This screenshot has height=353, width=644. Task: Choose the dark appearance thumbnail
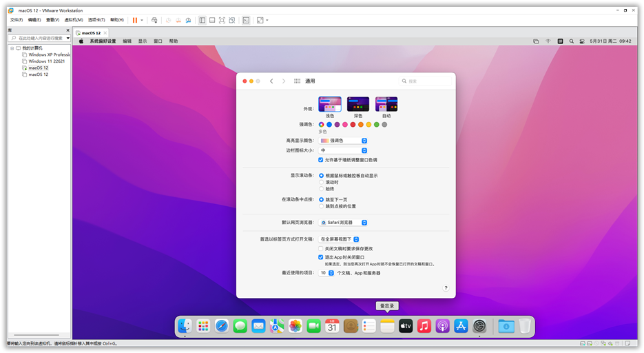(x=357, y=104)
